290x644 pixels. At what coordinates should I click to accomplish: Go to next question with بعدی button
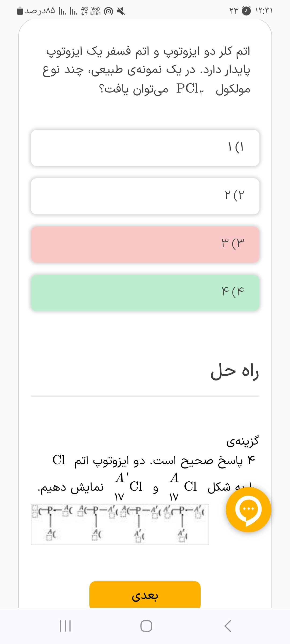145,595
